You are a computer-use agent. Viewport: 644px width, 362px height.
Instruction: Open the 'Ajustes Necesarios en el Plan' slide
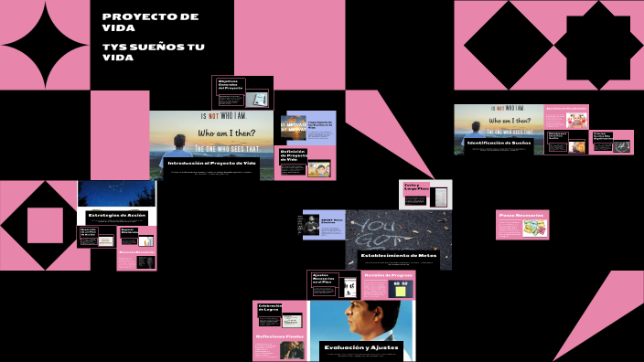click(334, 285)
